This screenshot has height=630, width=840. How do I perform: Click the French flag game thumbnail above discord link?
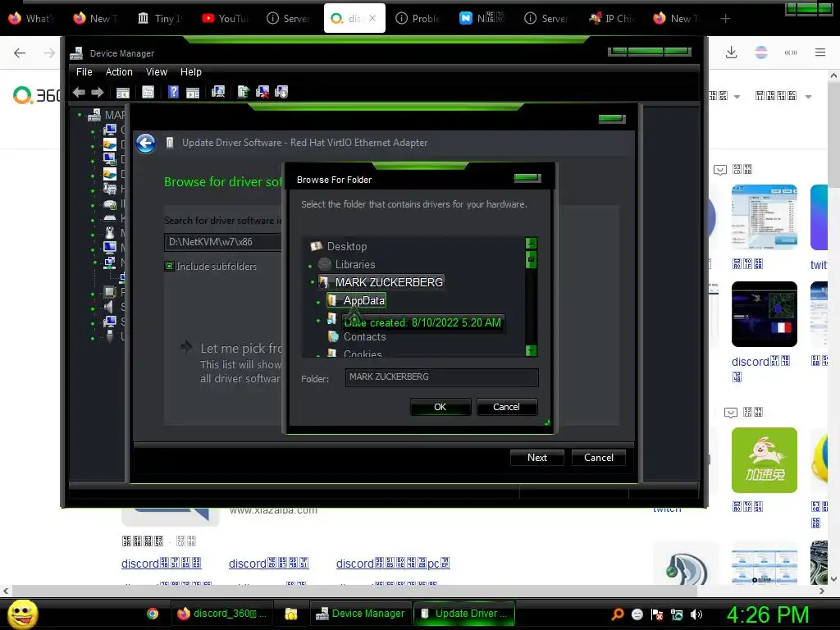coord(765,314)
